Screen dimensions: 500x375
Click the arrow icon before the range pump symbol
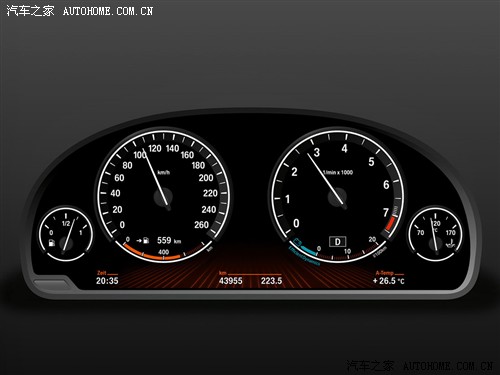click(x=139, y=240)
